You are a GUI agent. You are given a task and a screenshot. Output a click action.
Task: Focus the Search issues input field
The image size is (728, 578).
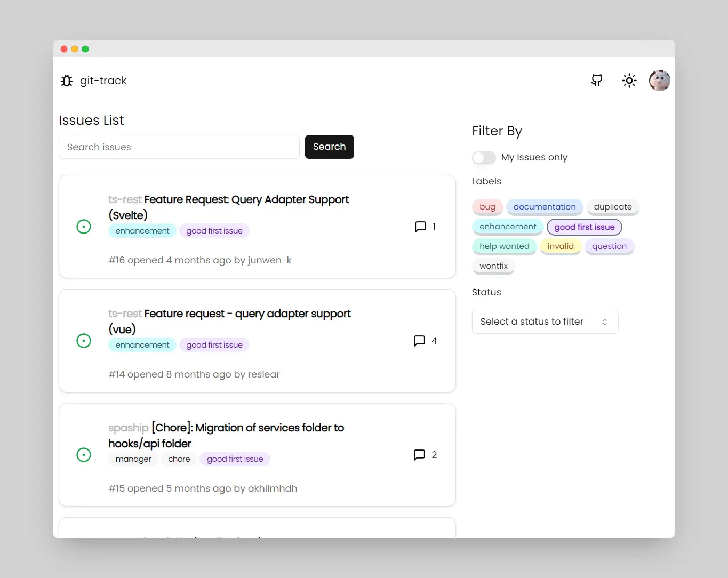pyautogui.click(x=179, y=147)
